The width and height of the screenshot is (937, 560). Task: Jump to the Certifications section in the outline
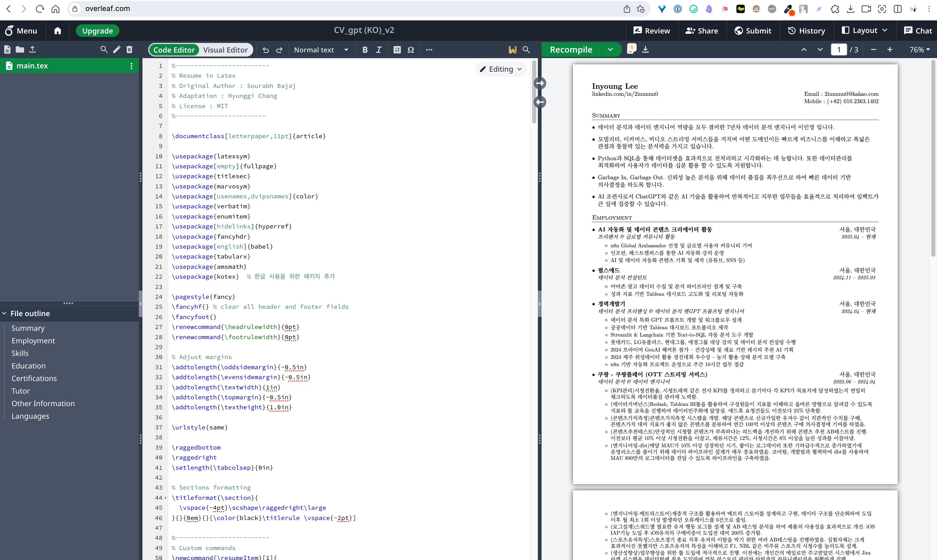[34, 378]
